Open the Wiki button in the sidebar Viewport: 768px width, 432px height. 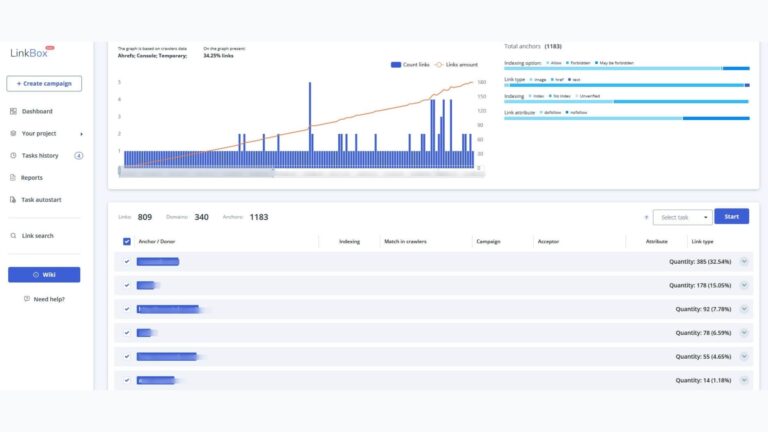(44, 274)
